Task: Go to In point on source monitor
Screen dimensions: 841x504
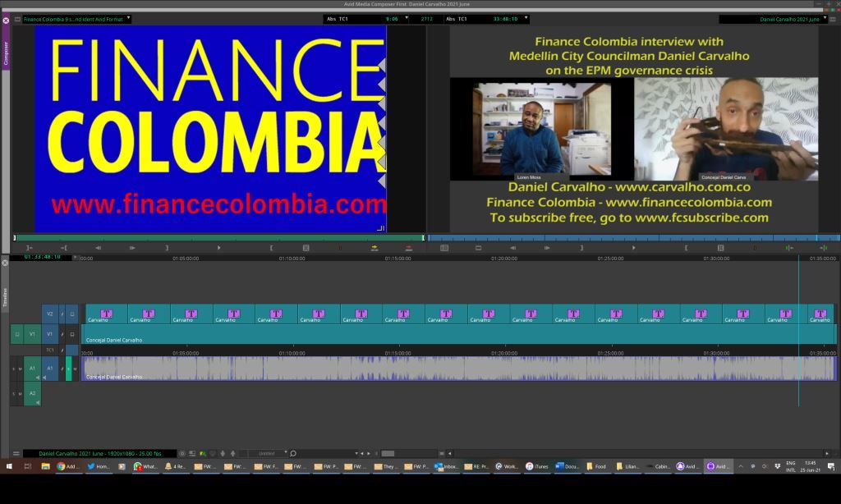Action: (30, 248)
